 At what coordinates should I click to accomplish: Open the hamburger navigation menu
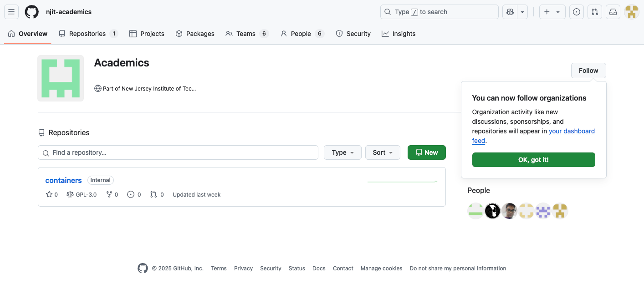pos(11,12)
